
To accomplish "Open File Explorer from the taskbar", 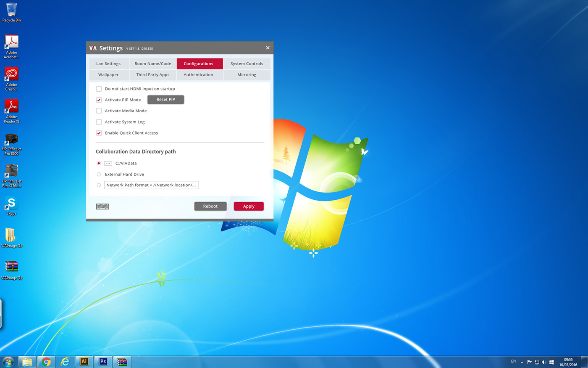I will coord(27,362).
